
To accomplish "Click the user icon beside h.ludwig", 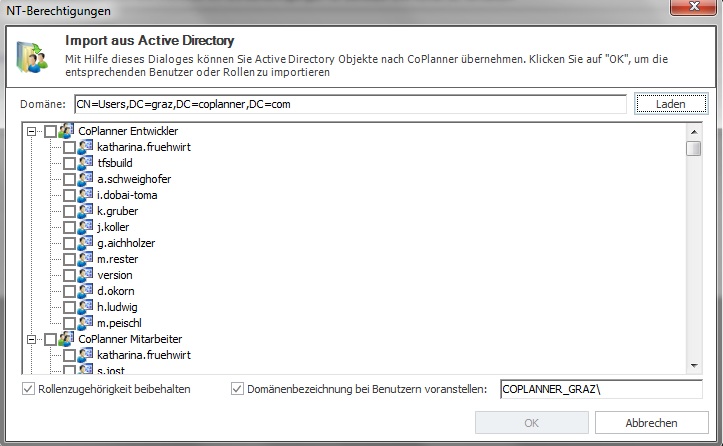I will (x=85, y=307).
